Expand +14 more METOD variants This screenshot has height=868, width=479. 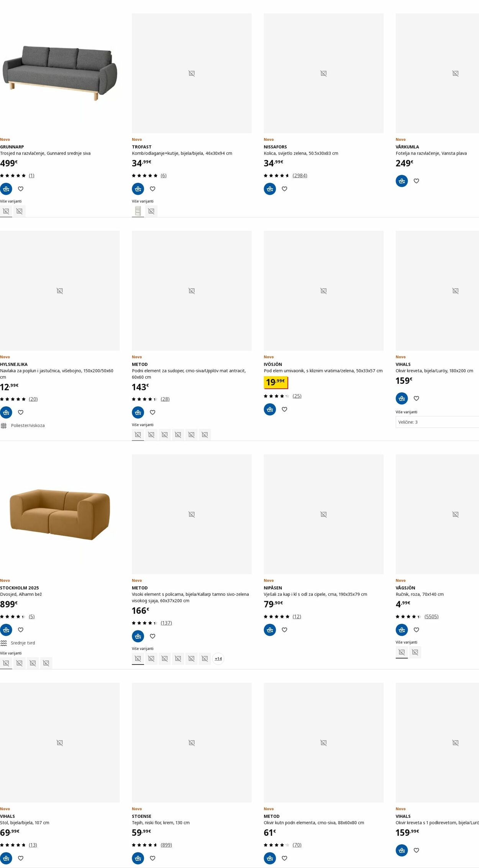tap(218, 659)
